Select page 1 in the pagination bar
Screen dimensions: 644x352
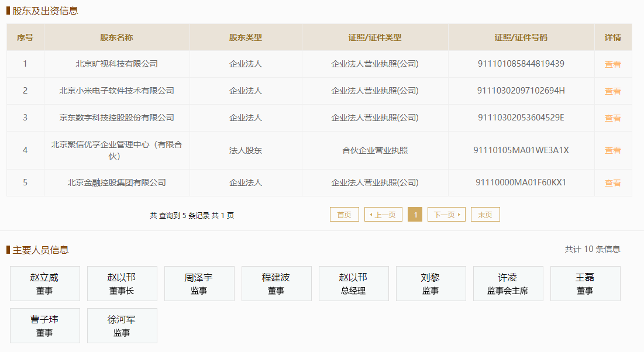point(415,214)
